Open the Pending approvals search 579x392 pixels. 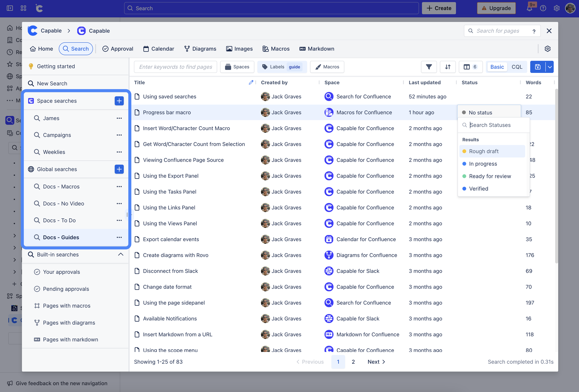[x=66, y=289]
